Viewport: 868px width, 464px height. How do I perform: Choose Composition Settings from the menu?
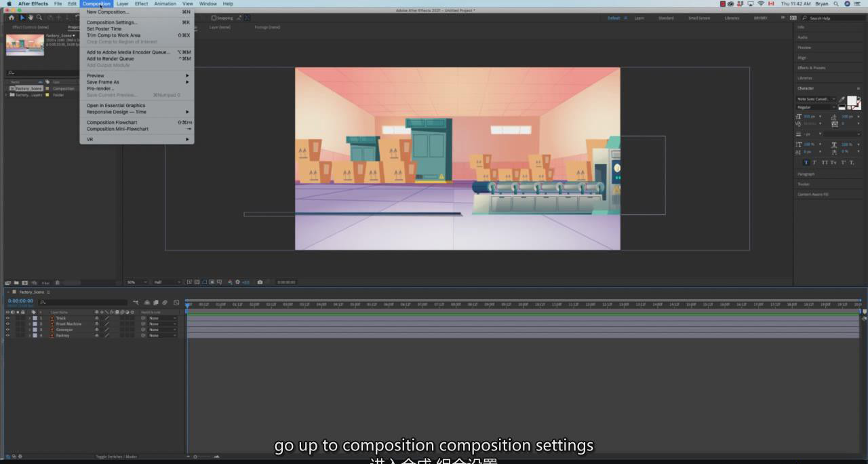[111, 22]
